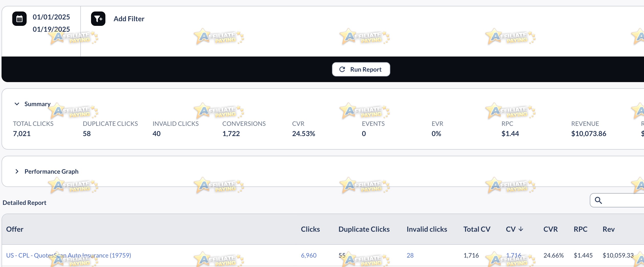Sort by Invalid clicks column header
644x267 pixels.
tap(427, 229)
